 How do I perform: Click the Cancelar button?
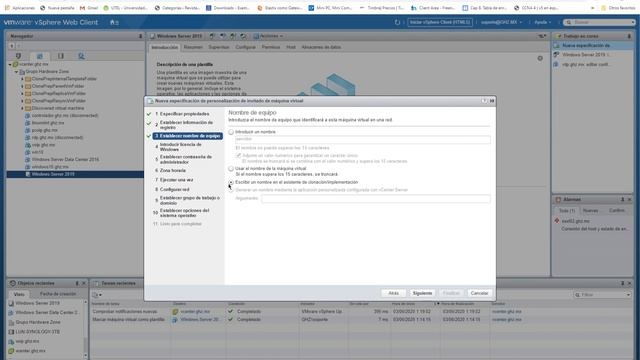point(479,293)
